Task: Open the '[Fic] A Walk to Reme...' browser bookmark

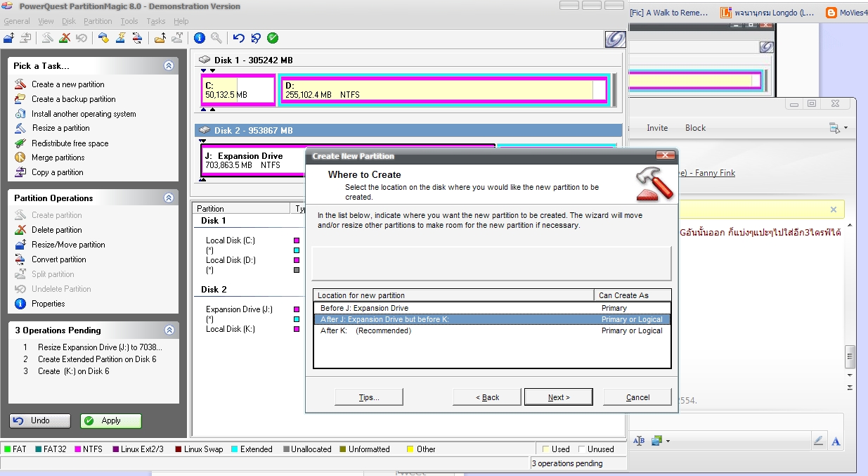Action: pos(670,13)
